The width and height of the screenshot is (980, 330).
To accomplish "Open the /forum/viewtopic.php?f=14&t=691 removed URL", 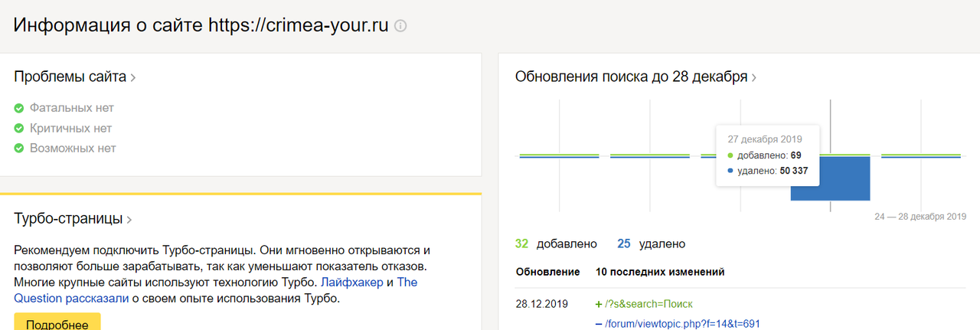I will click(682, 323).
